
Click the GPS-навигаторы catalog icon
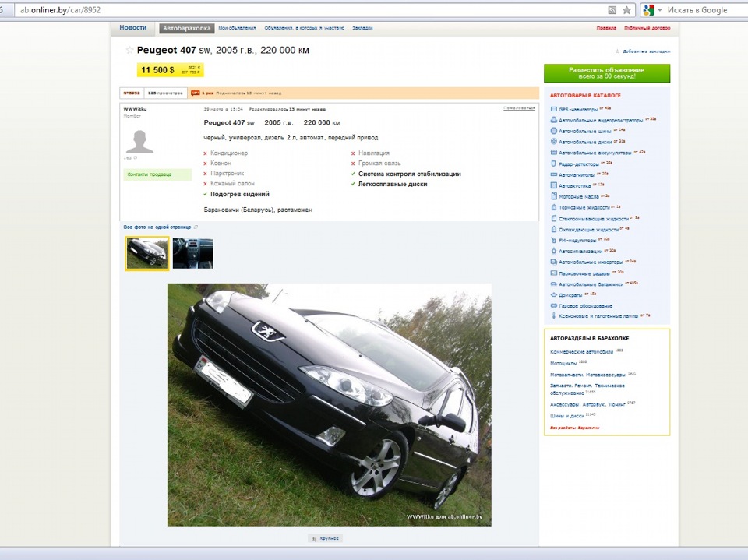click(x=553, y=109)
